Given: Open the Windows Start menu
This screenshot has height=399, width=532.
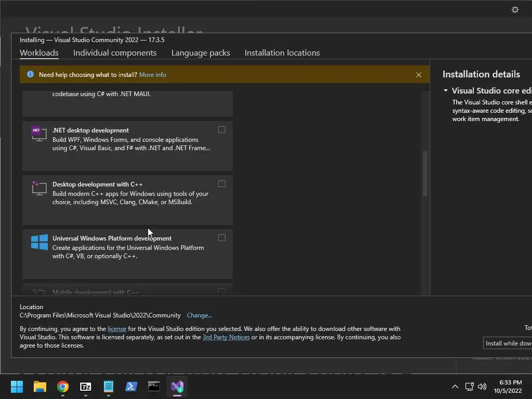Looking at the screenshot, I should pyautogui.click(x=17, y=387).
